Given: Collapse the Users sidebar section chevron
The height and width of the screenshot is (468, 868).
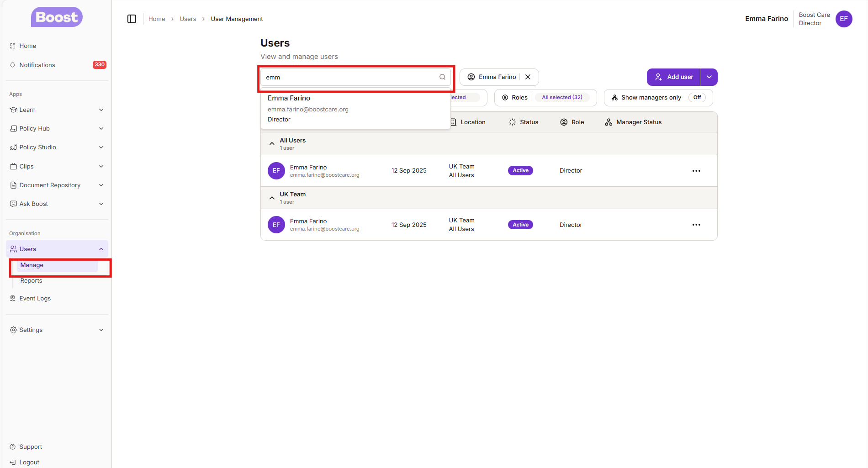Looking at the screenshot, I should [x=101, y=249].
